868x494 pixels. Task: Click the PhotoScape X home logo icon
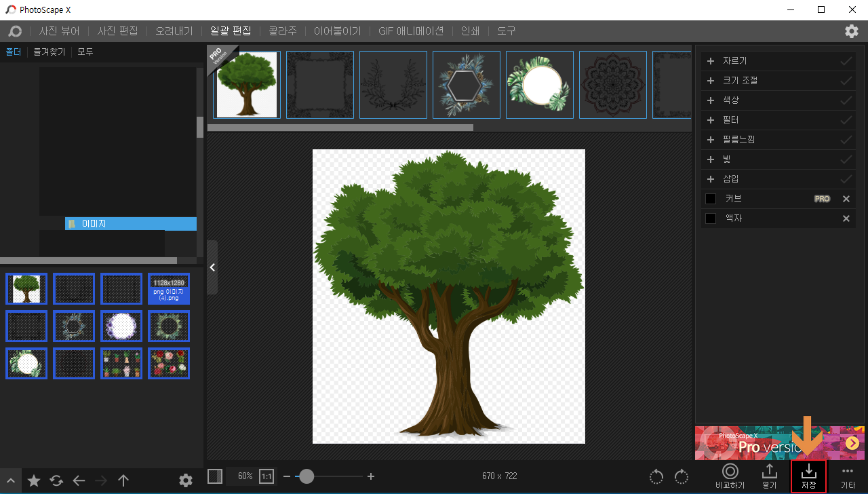(14, 31)
